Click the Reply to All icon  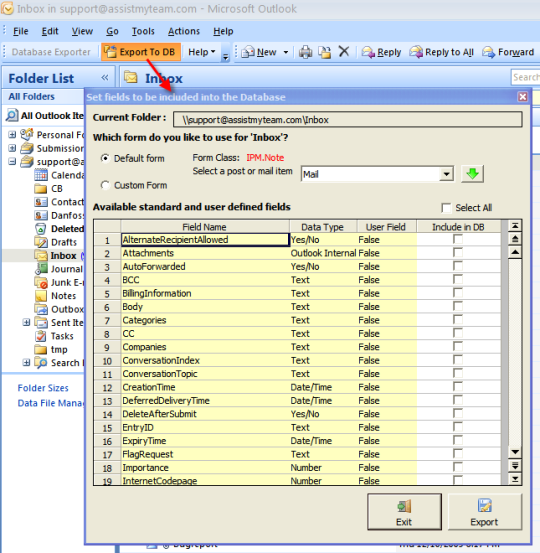[x=416, y=52]
